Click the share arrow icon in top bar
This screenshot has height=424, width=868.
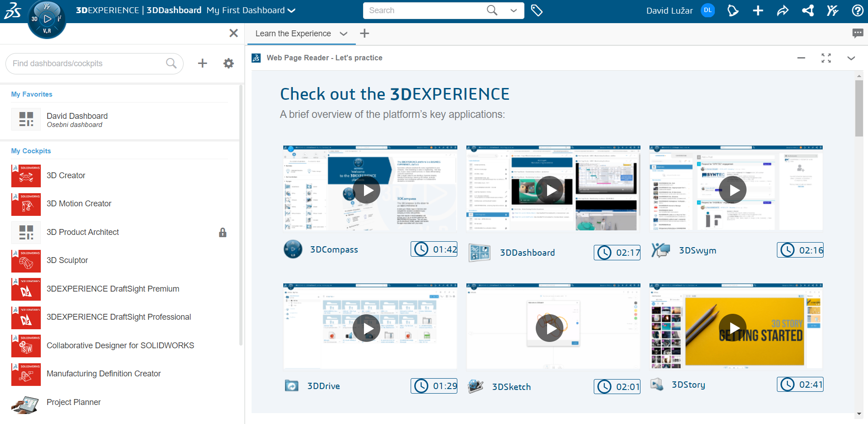(783, 10)
